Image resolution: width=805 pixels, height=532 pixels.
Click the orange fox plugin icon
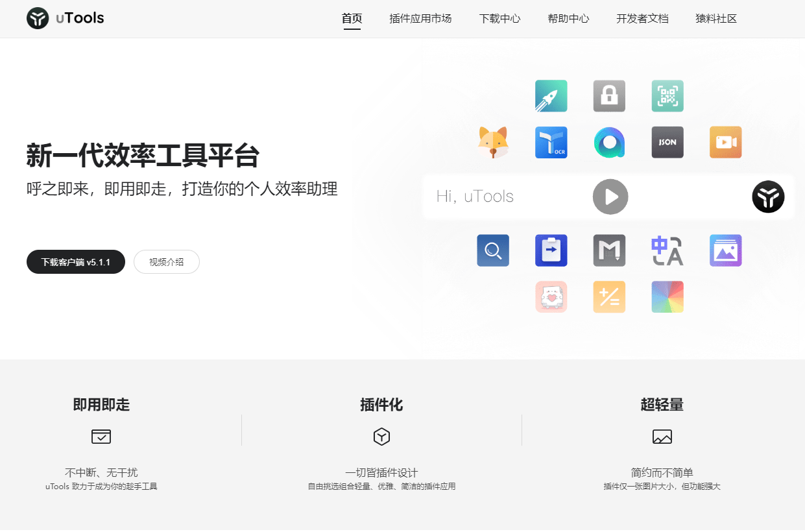493,143
